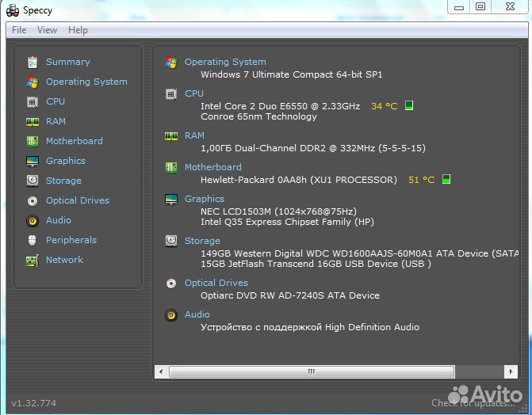Select Graphics in the left sidebar
This screenshot has width=532, height=415.
(x=65, y=161)
